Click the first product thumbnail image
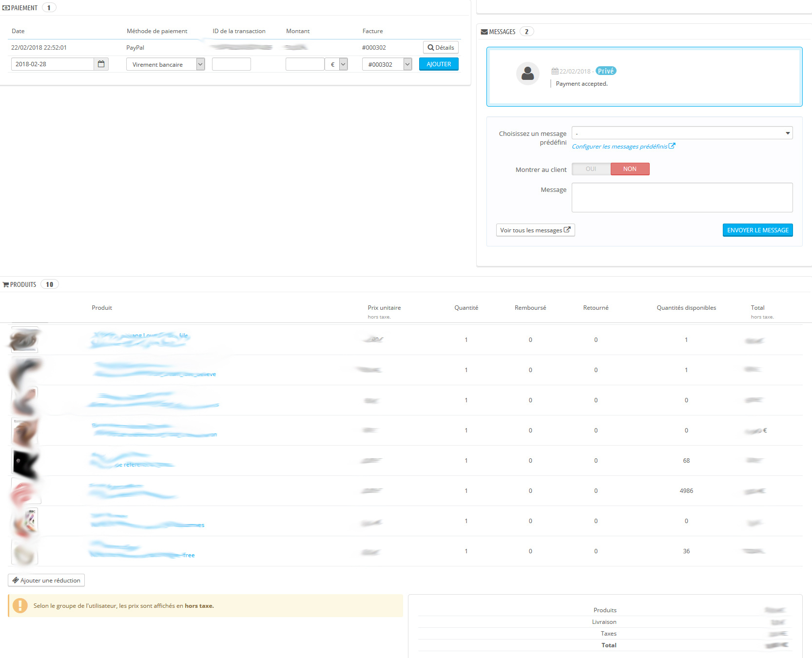The height and width of the screenshot is (658, 812). coord(24,340)
